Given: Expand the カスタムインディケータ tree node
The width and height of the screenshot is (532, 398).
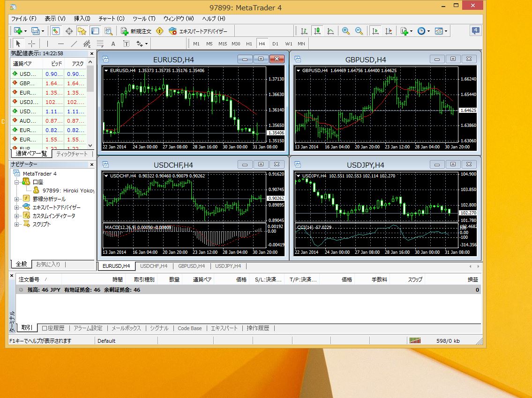Looking at the screenshot, I should [x=16, y=215].
